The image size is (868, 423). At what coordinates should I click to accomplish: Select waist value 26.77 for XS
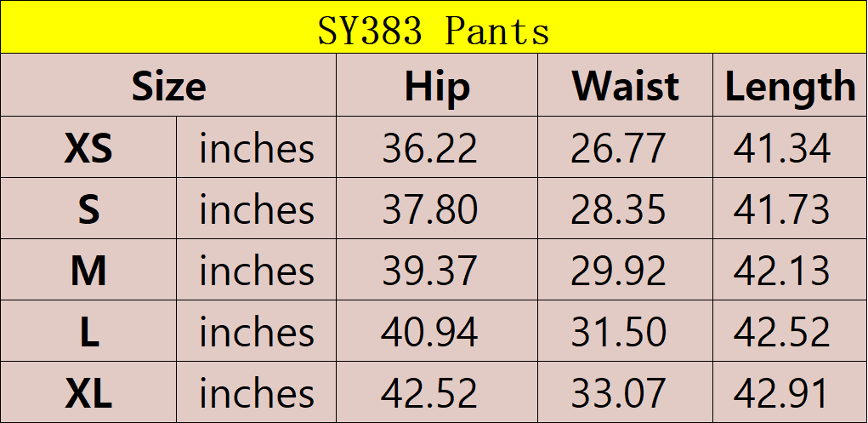click(x=618, y=149)
